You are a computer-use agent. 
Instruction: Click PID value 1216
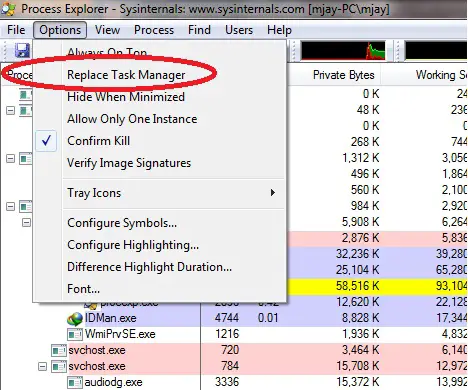[x=227, y=334]
